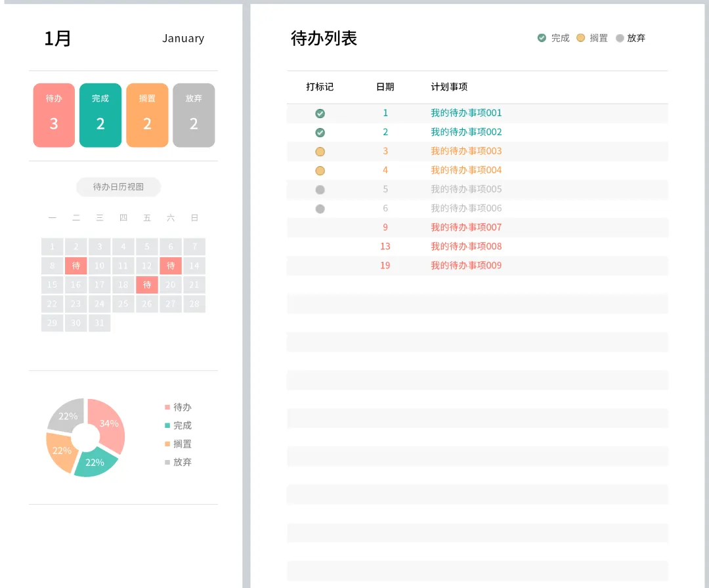This screenshot has width=709, height=588.
Task: Click the 待办日历视图 pill button
Action: pos(118,187)
